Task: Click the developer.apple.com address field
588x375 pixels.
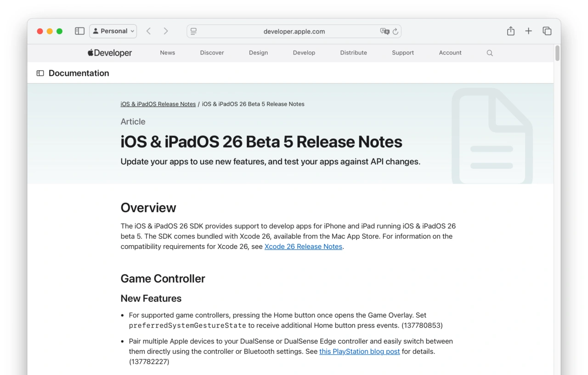Action: pos(294,31)
